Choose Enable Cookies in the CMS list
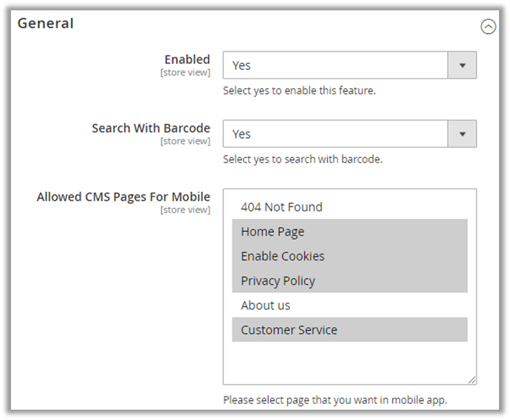 click(x=283, y=256)
